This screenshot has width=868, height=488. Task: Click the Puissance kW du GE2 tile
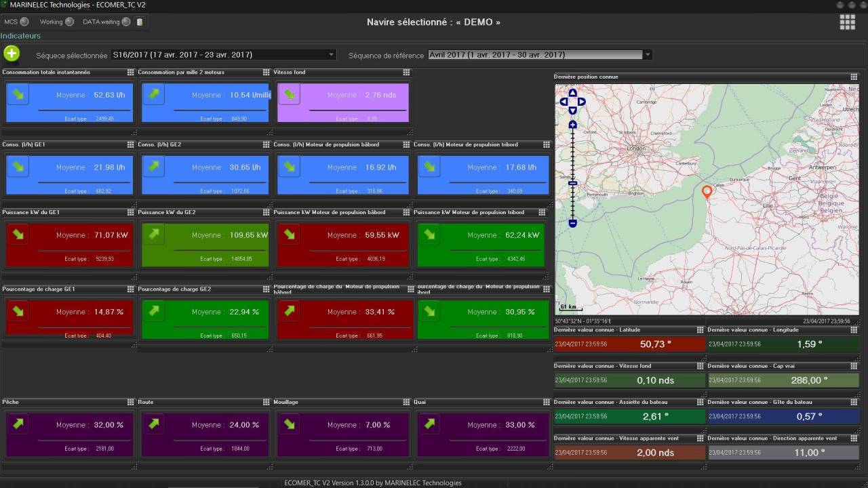click(205, 244)
